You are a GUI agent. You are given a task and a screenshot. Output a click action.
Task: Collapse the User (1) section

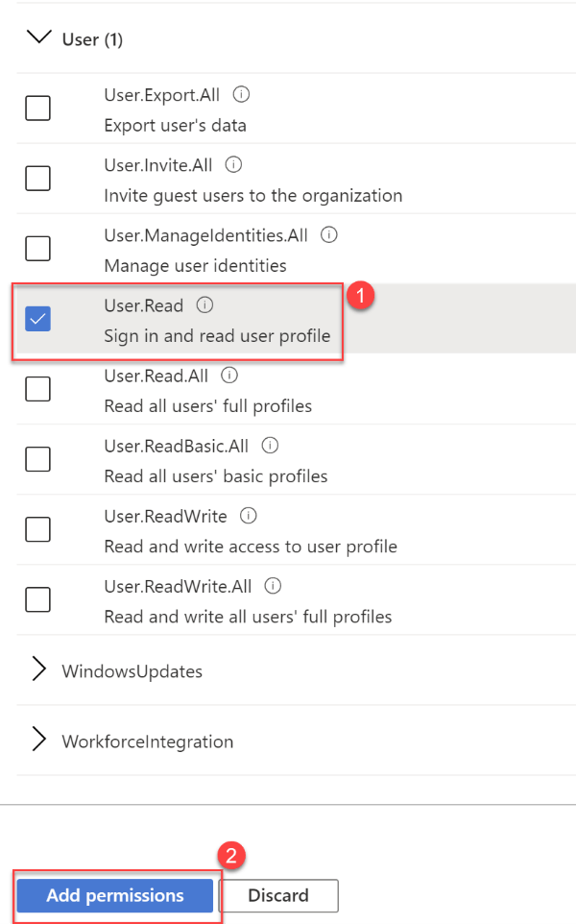click(39, 38)
